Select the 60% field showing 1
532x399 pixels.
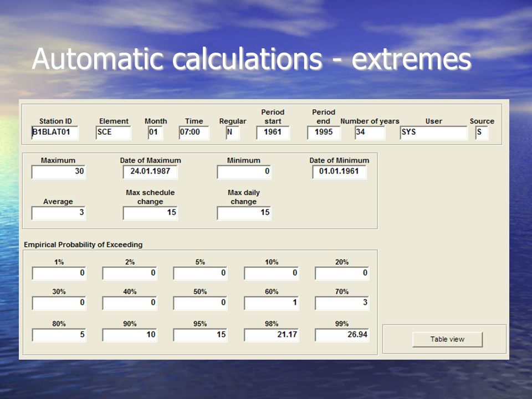pos(272,303)
